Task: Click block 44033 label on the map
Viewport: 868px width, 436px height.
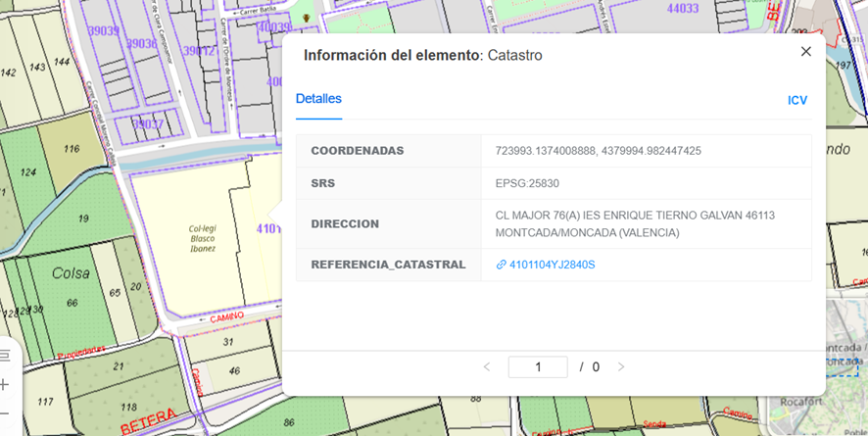Action: click(x=683, y=8)
